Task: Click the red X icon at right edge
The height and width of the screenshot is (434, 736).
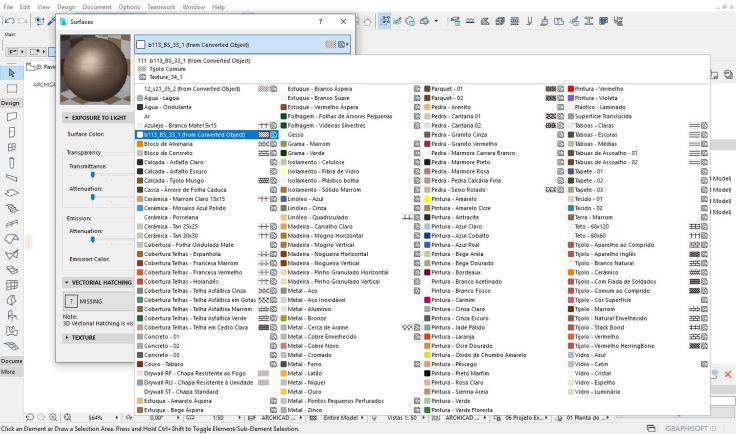Action: point(728,374)
